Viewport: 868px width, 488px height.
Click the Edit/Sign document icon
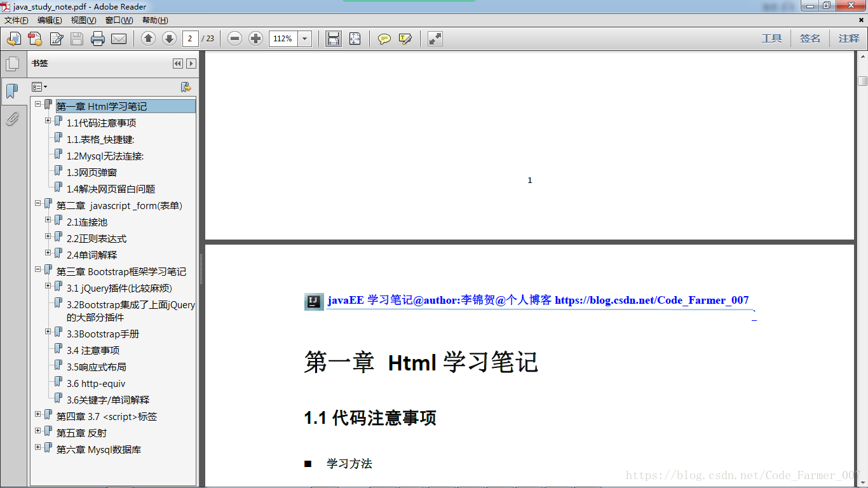(56, 39)
